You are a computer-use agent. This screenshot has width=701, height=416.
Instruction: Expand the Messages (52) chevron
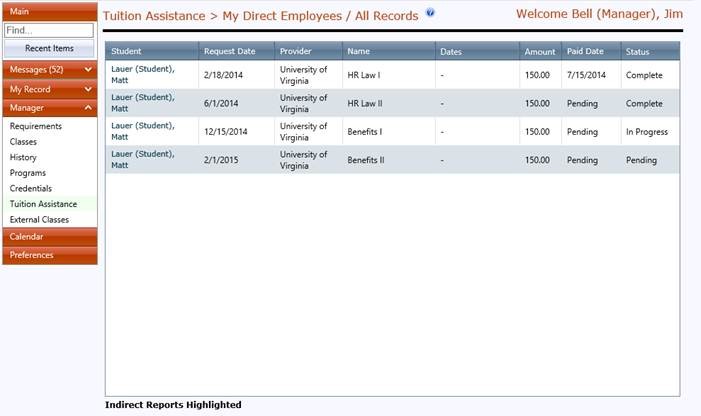88,70
